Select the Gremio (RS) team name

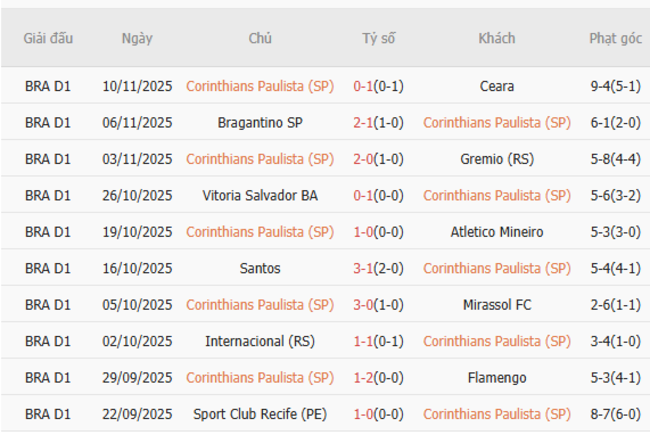(x=496, y=159)
